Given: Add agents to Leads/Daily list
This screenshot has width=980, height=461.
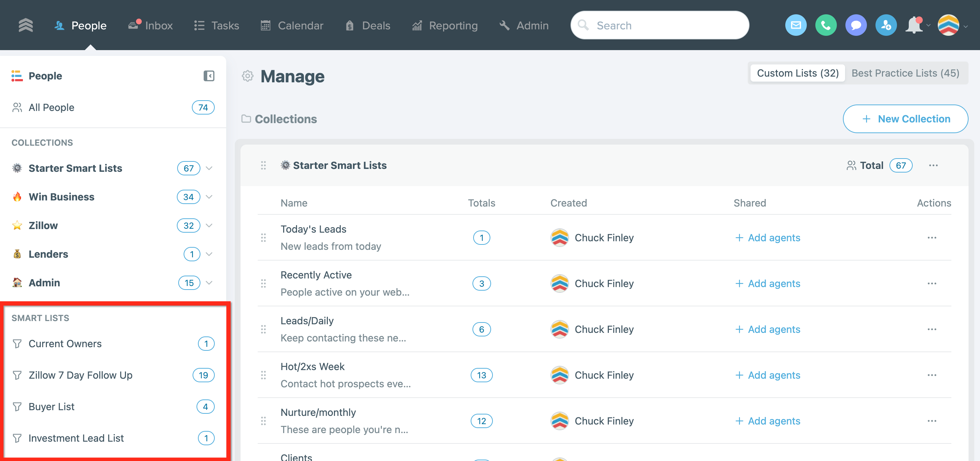Looking at the screenshot, I should [768, 329].
